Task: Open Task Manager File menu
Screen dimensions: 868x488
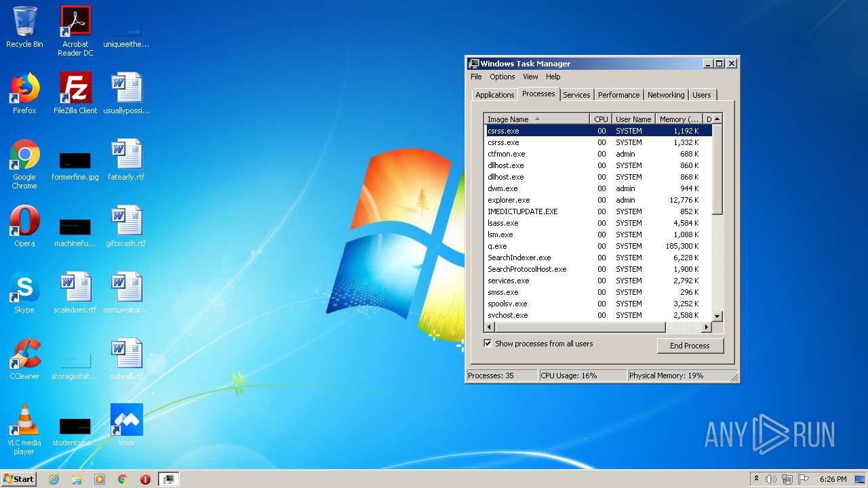Action: (476, 77)
